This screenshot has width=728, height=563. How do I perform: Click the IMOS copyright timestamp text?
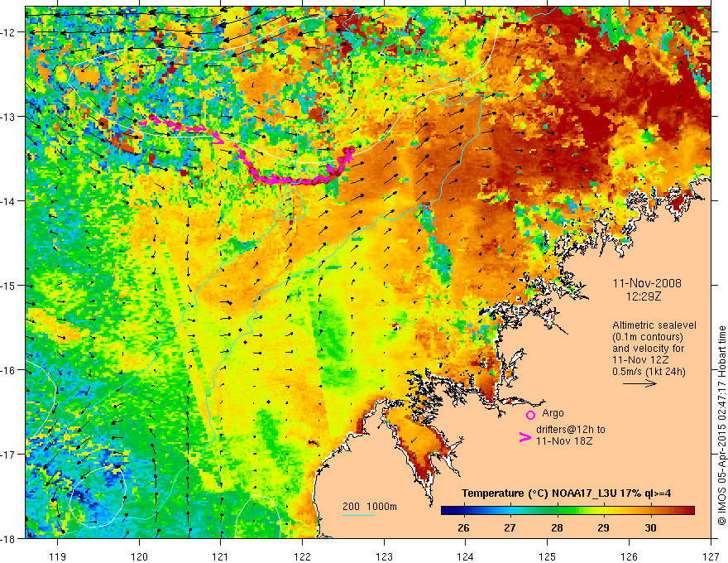(722, 425)
